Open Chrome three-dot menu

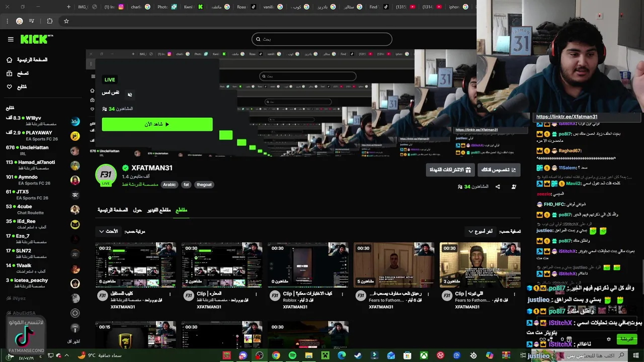point(7,21)
